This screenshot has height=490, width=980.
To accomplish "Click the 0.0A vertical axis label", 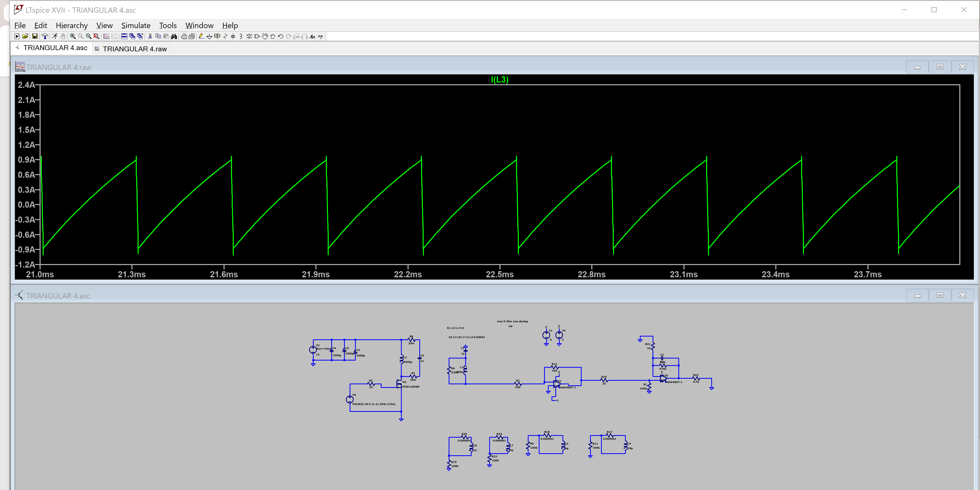I will 27,205.
